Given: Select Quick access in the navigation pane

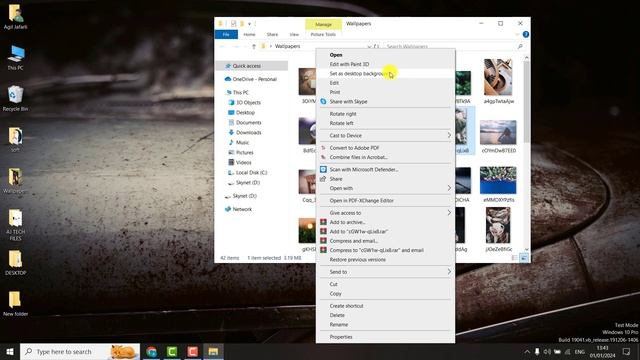Looking at the screenshot, I should click(252, 66).
